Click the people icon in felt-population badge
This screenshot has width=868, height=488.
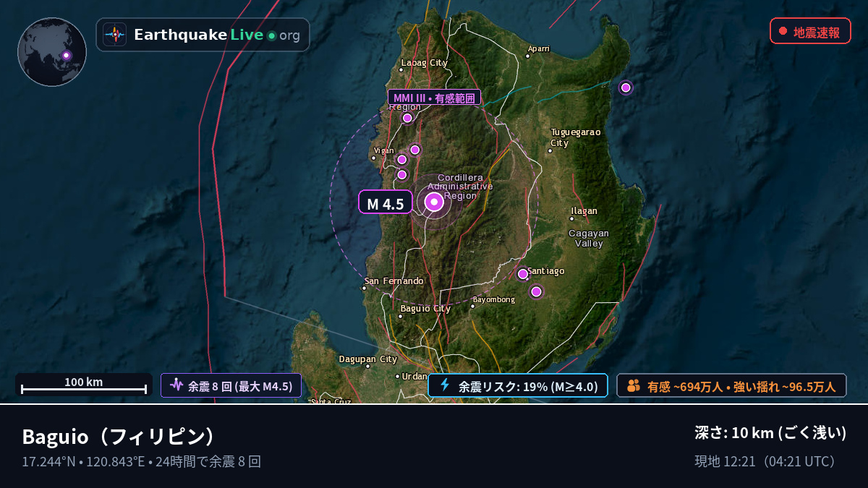pos(634,385)
